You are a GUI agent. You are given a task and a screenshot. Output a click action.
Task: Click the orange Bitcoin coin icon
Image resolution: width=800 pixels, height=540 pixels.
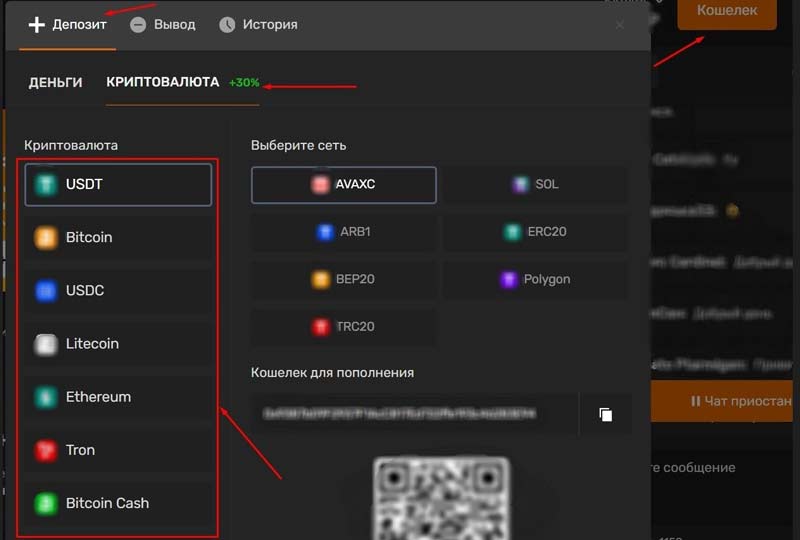point(45,238)
